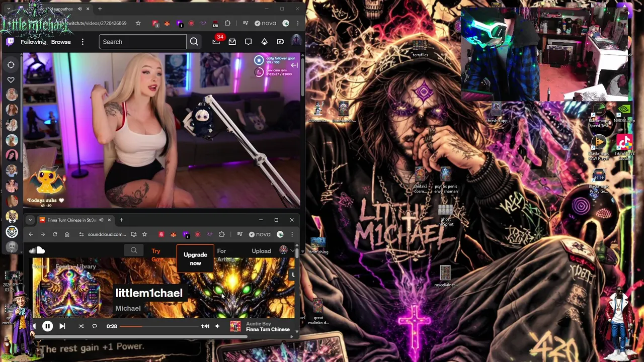Mute the Finna Turn Chinese tab audio

[x=101, y=220]
